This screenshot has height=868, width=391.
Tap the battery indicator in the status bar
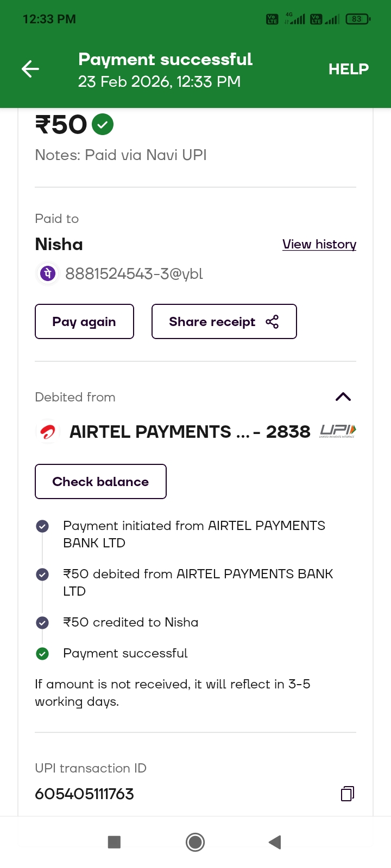[357, 19]
